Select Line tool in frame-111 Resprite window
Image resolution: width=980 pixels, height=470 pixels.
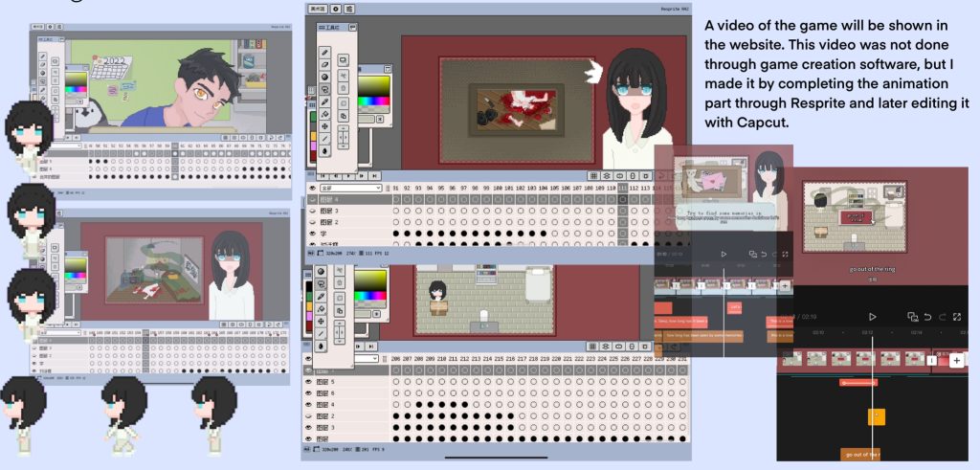(325, 139)
